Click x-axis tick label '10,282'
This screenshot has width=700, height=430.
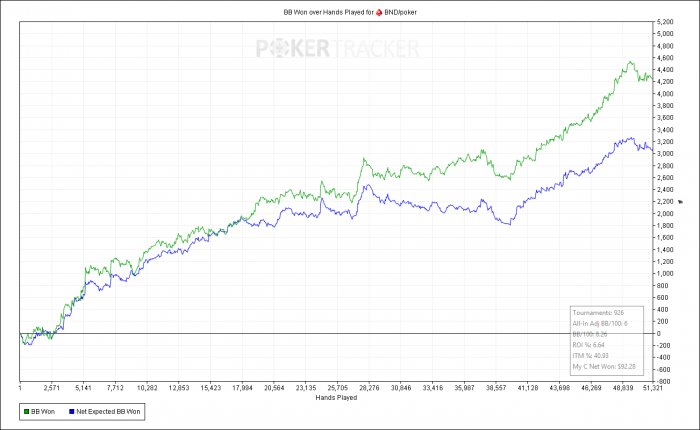147,388
